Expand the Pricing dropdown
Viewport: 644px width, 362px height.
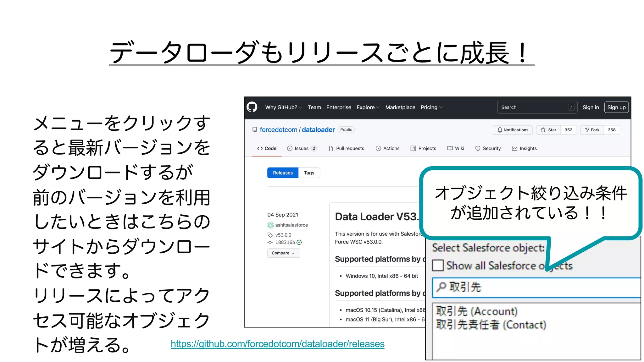pos(431,107)
